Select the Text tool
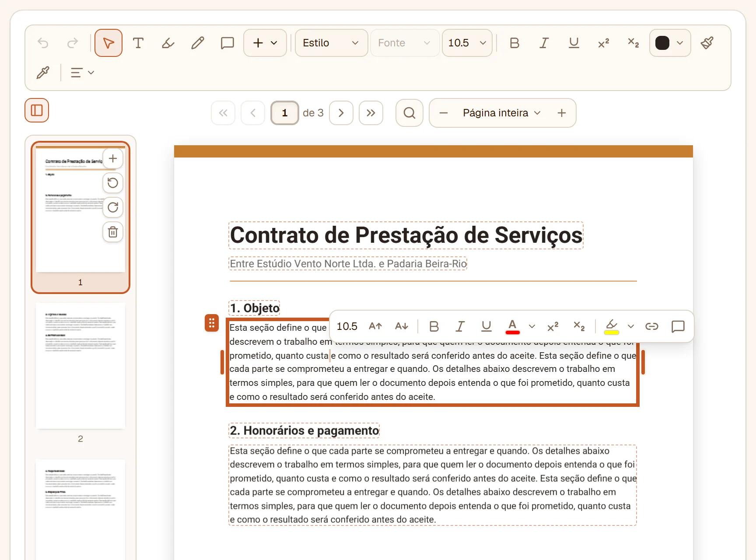 tap(138, 43)
